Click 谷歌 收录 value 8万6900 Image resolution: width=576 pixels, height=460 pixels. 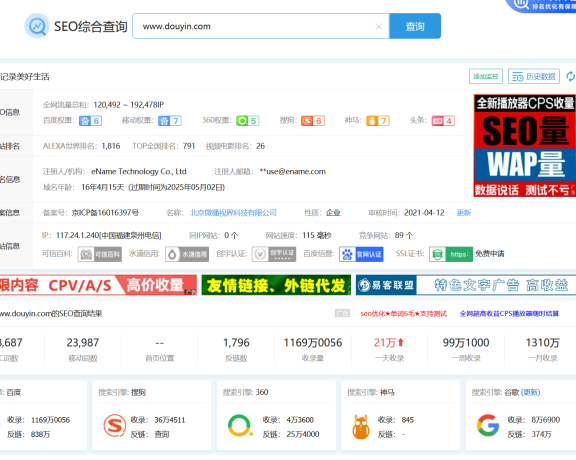pyautogui.click(x=546, y=420)
